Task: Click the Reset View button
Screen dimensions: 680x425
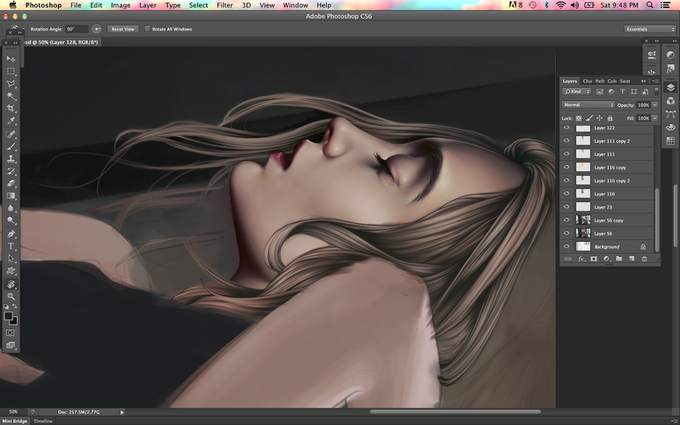Action: pos(123,29)
